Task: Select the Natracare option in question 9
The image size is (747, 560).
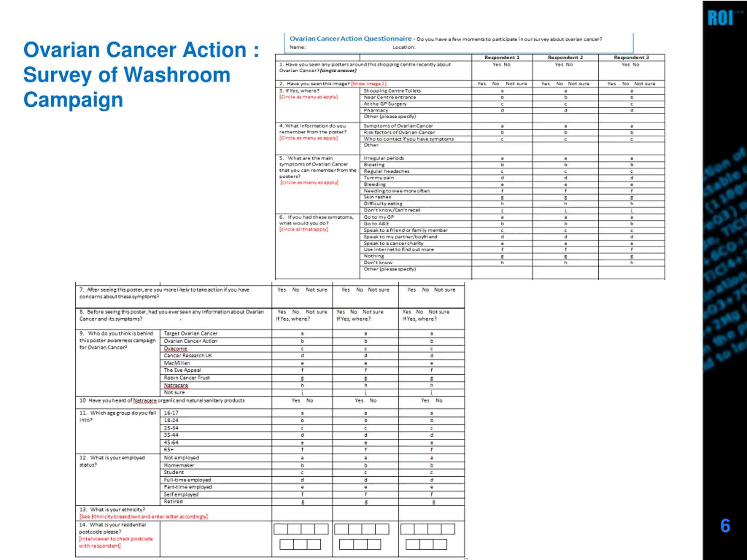Action: click(x=176, y=385)
